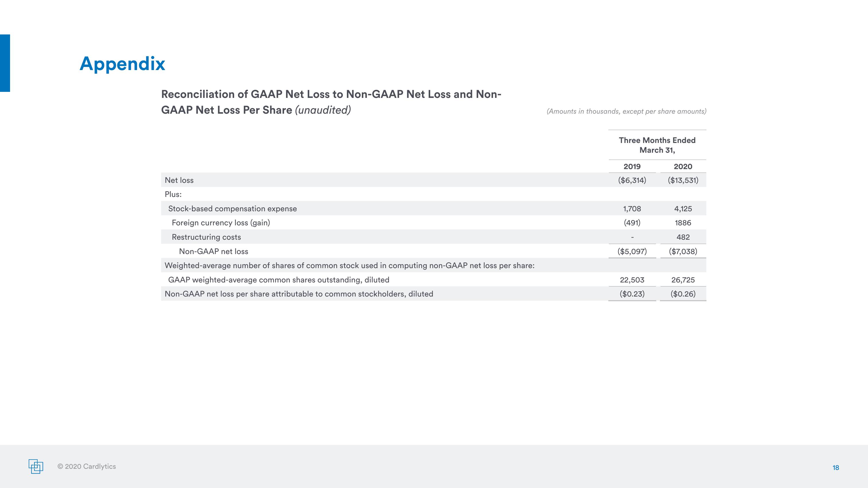Click the ($6,314) net loss value
The width and height of the screenshot is (868, 488).
pyautogui.click(x=632, y=180)
